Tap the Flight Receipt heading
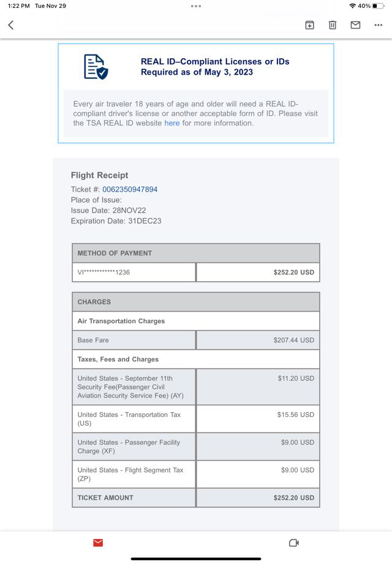This screenshot has height=564, width=392. pyautogui.click(x=100, y=175)
